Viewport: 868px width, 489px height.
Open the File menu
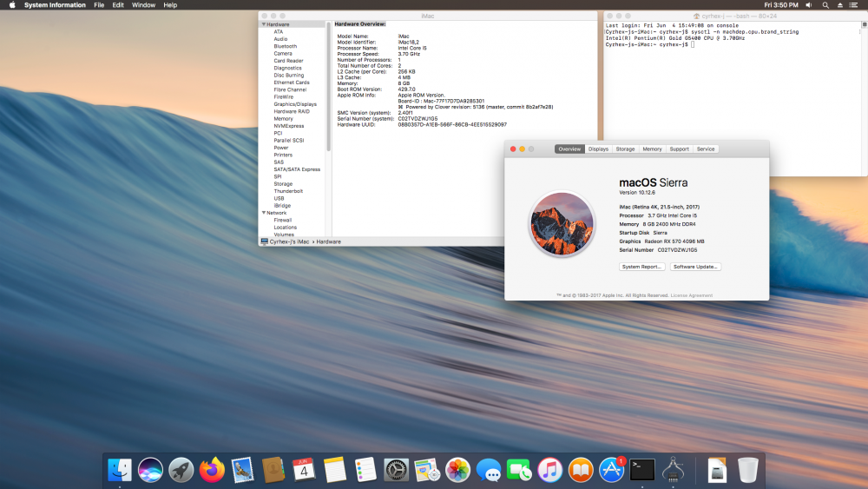click(99, 5)
